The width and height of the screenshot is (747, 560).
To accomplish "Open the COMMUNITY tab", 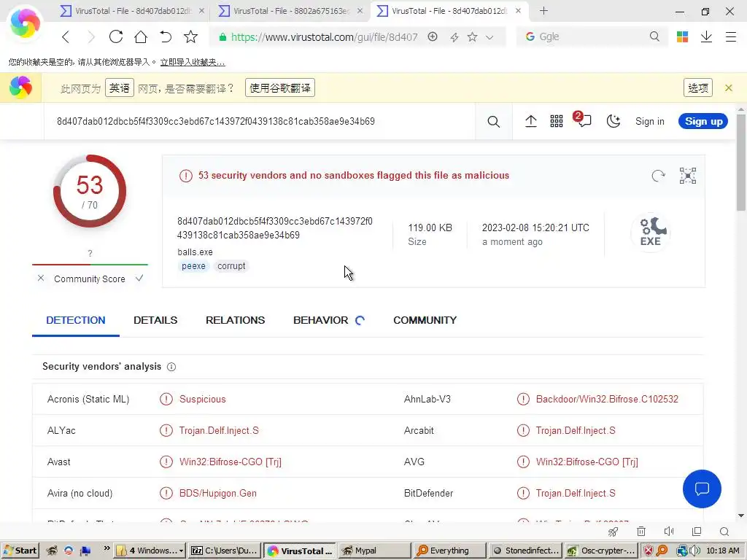I will click(425, 320).
